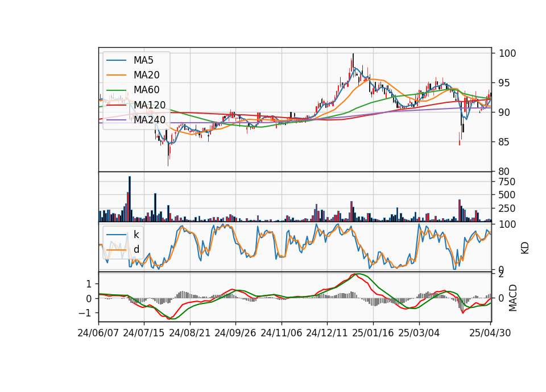This screenshot has width=546, height=392.
Task: Click the MA20 legend label
Action: click(146, 75)
